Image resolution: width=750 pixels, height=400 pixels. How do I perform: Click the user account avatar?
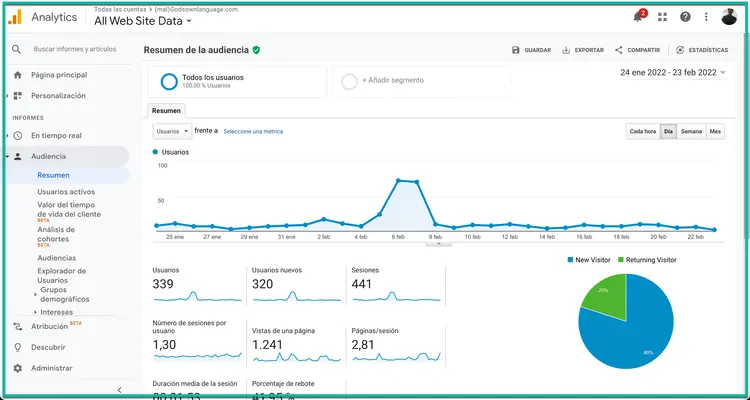click(730, 17)
